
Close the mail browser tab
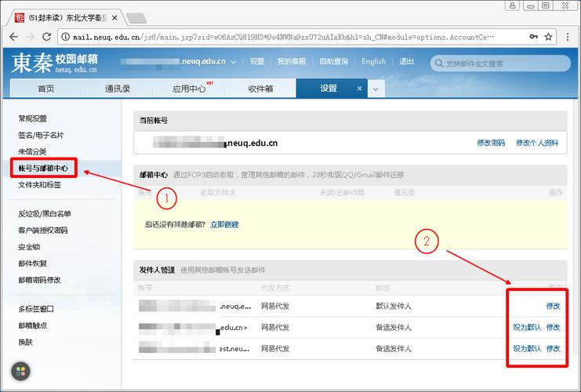[x=114, y=17]
